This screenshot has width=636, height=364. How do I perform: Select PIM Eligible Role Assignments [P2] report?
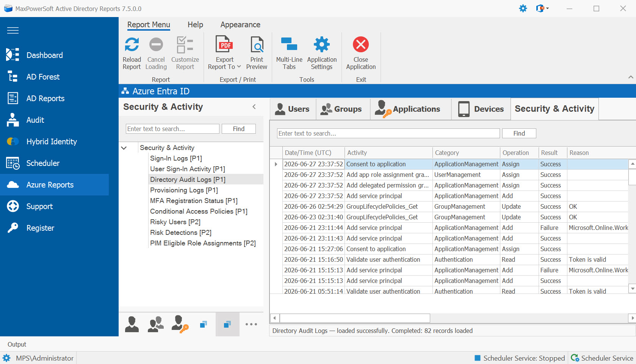[203, 243]
